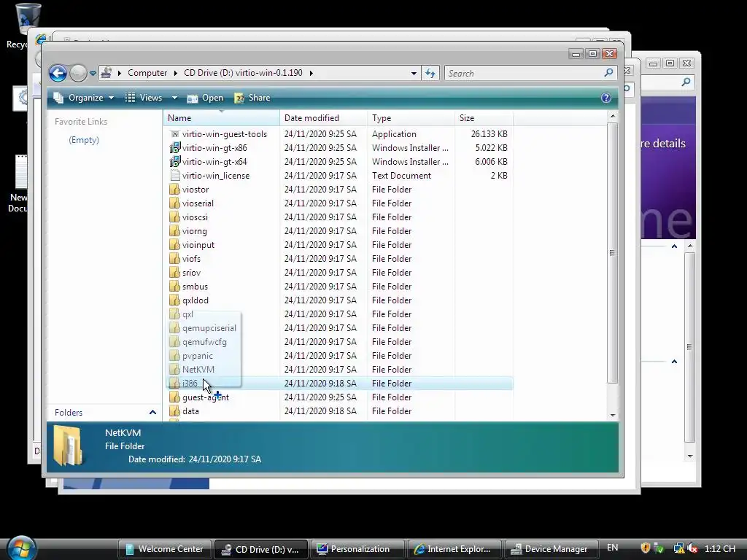This screenshot has width=747, height=560.
Task: Go back with the blue Back arrow
Action: point(58,74)
